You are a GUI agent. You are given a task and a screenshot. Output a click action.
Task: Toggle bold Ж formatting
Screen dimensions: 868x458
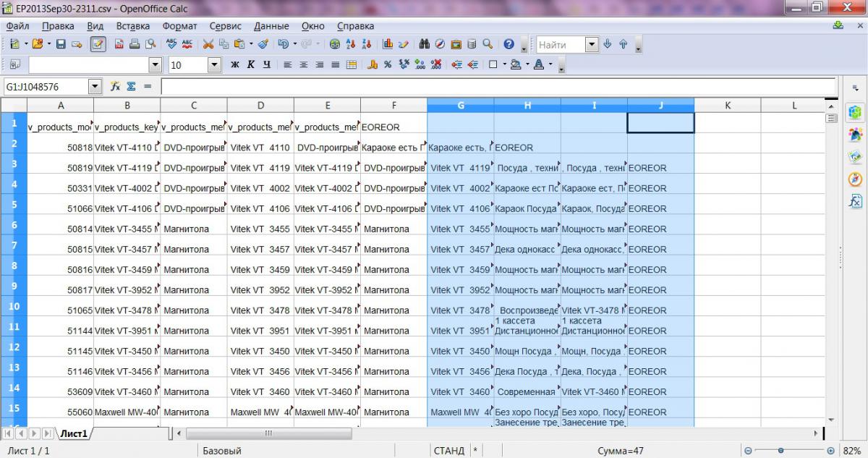pyautogui.click(x=235, y=64)
